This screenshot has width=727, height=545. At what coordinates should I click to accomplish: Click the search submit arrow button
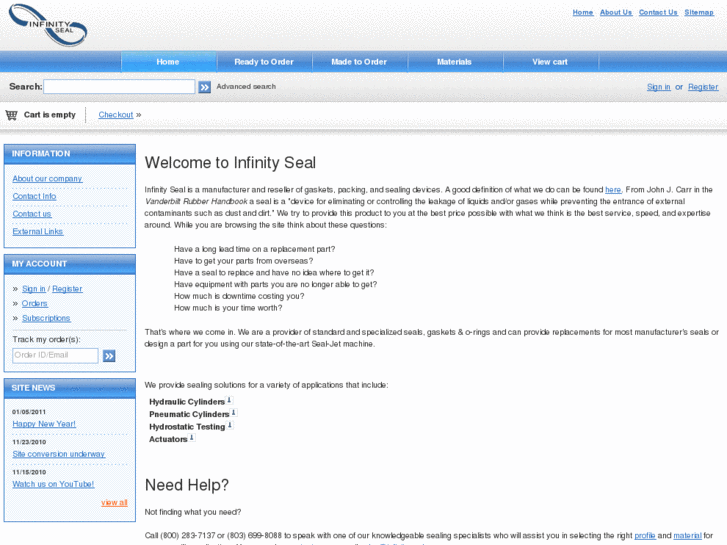(204, 87)
